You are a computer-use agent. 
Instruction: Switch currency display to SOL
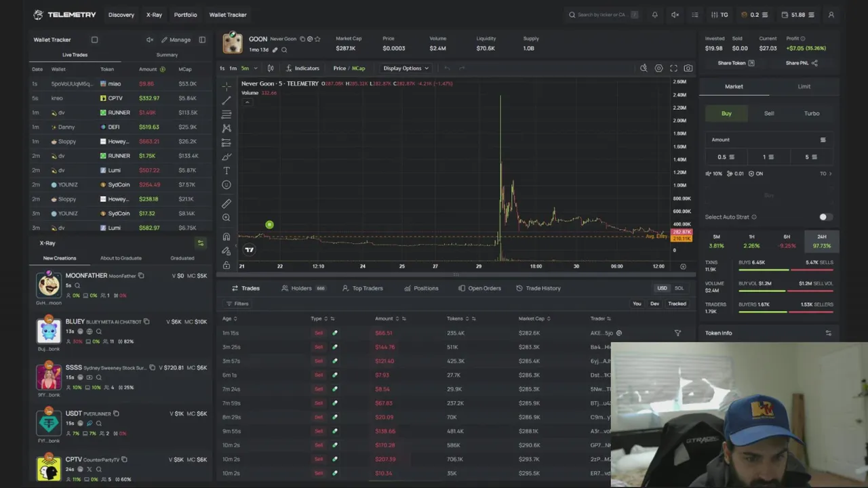(x=679, y=288)
